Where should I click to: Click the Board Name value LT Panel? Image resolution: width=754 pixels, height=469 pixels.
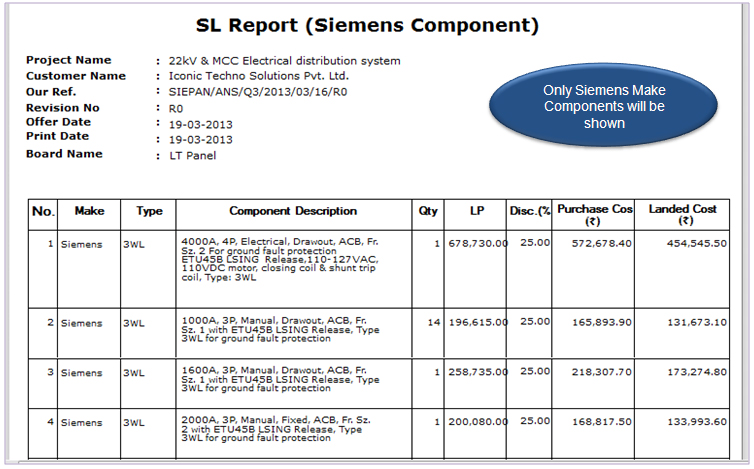pos(193,156)
